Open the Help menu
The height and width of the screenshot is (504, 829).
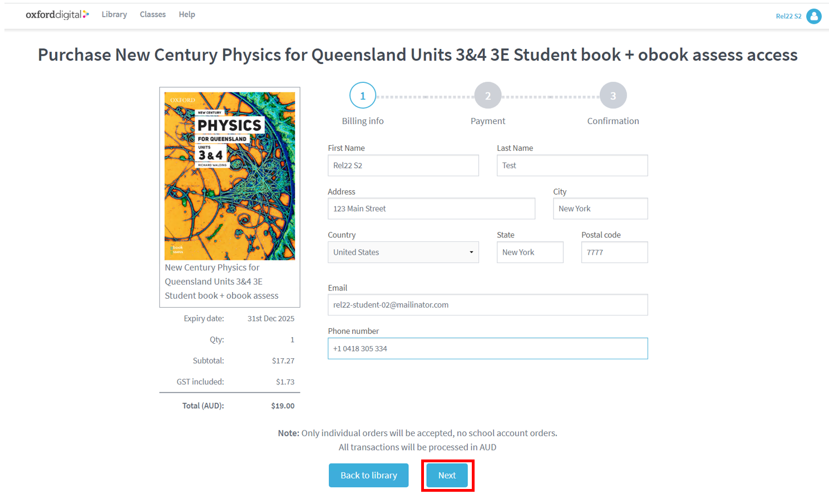(187, 14)
